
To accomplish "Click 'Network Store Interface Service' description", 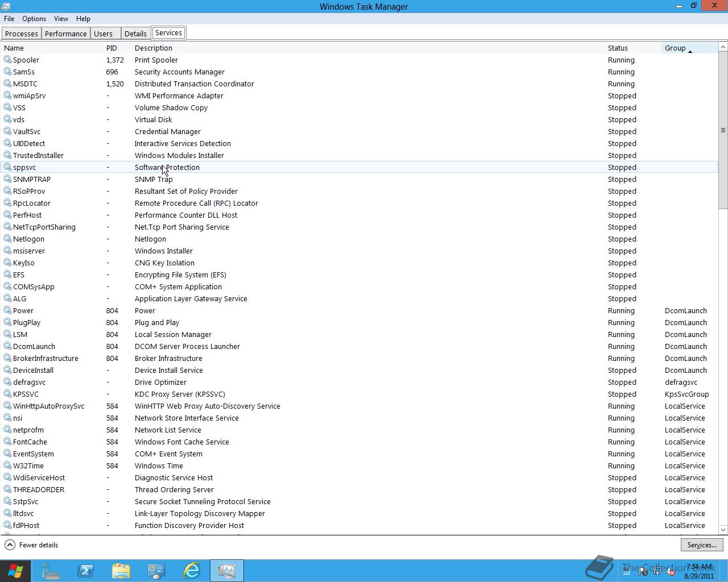I will 187,418.
